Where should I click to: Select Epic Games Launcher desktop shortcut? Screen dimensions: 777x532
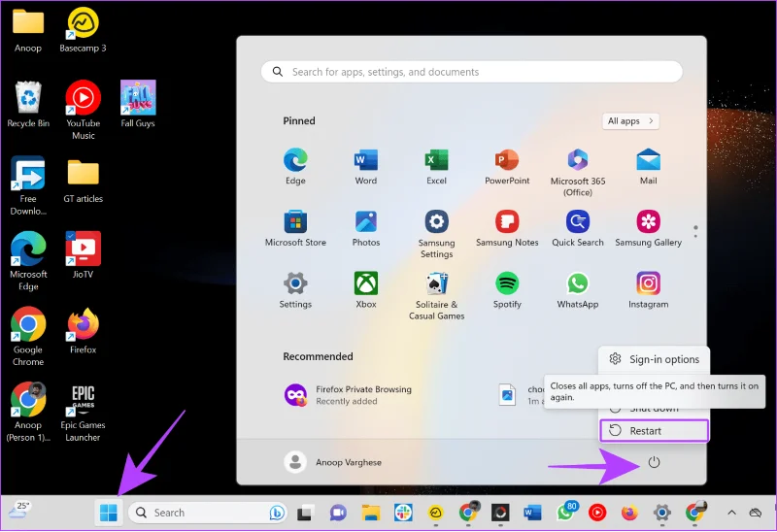83,414
